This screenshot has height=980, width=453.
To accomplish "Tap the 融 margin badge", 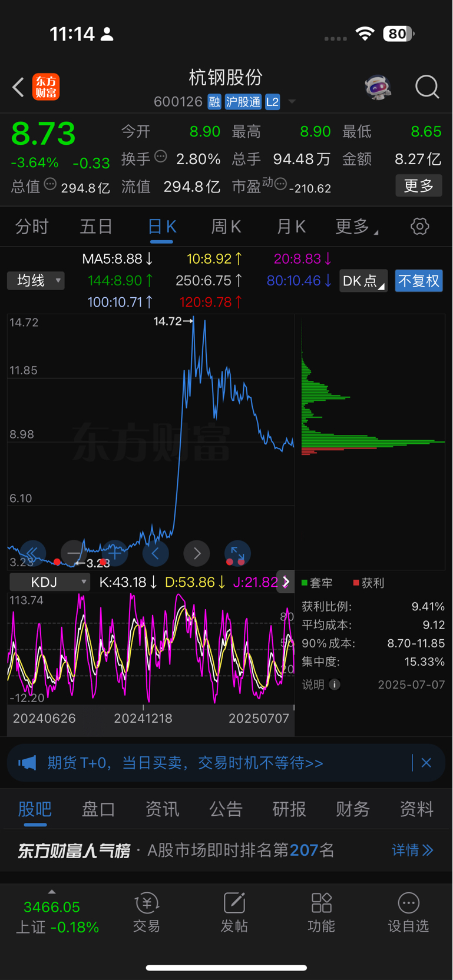I will tap(214, 102).
